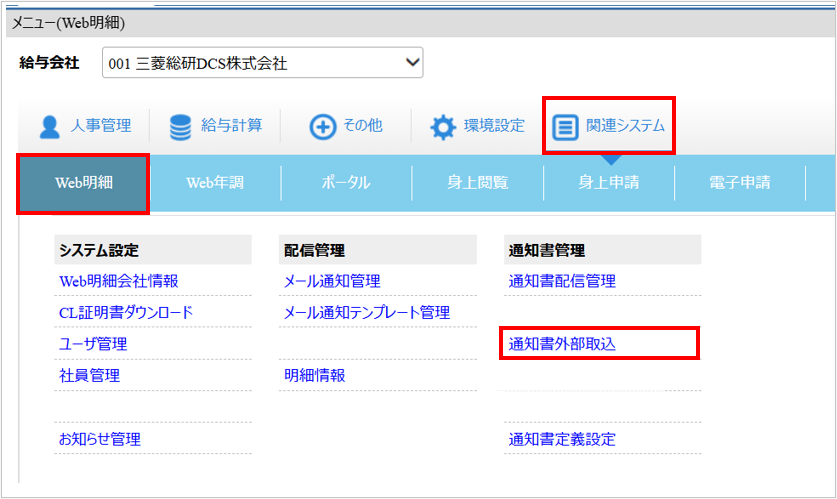Open the お知らせ管理 link

100,439
